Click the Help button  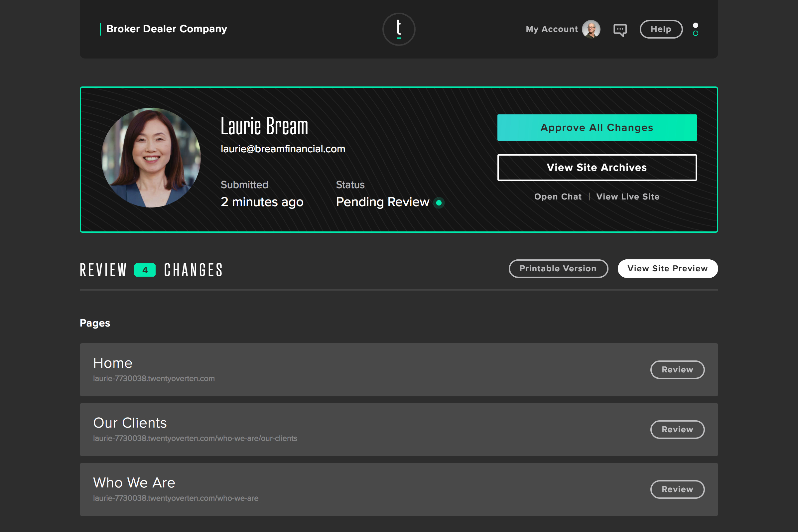pos(661,29)
